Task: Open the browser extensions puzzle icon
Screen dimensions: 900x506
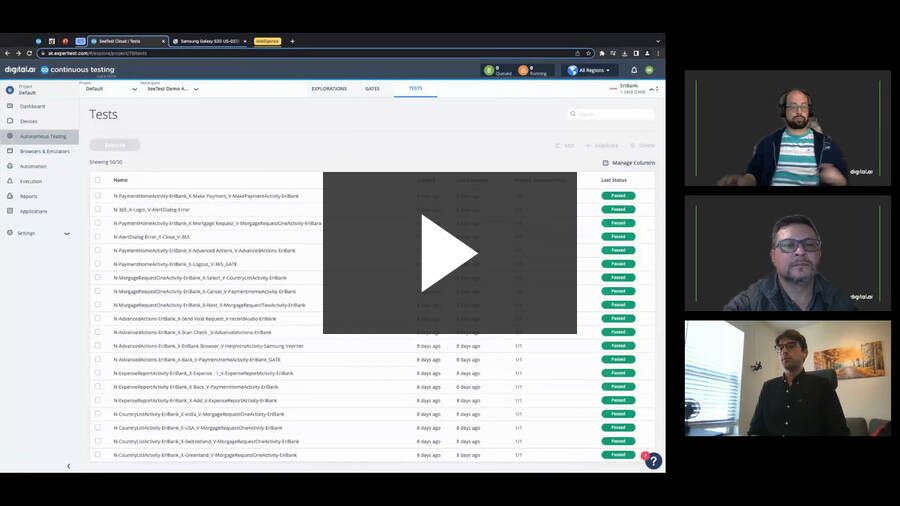Action: [602, 53]
